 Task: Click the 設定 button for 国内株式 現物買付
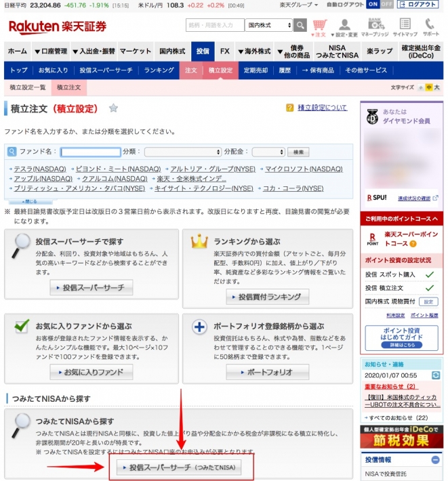click(x=428, y=302)
